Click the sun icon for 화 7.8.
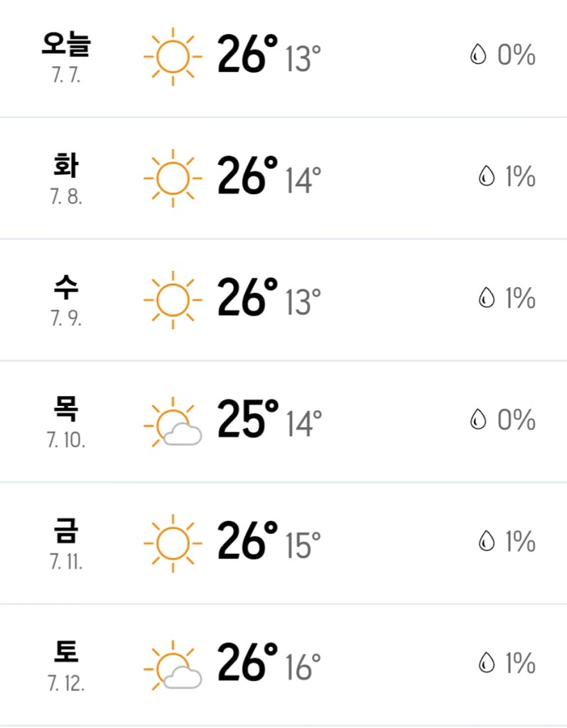This screenshot has width=567, height=728. (173, 177)
